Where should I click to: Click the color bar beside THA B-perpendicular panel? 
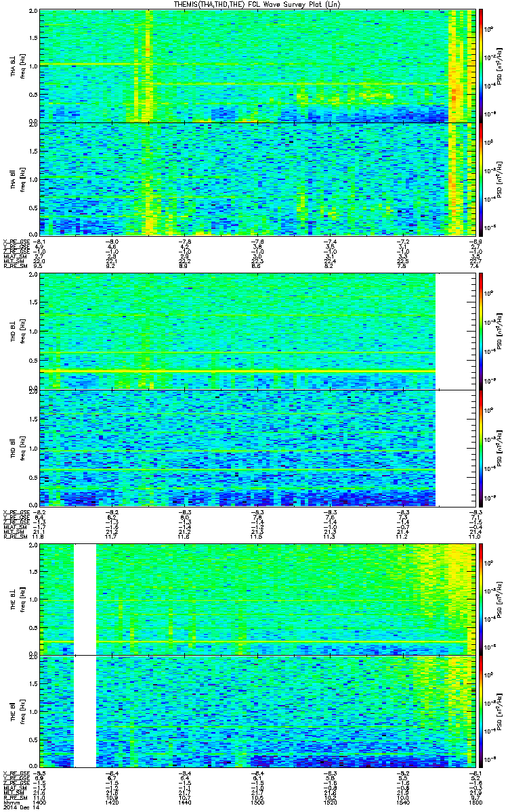pos(480,66)
